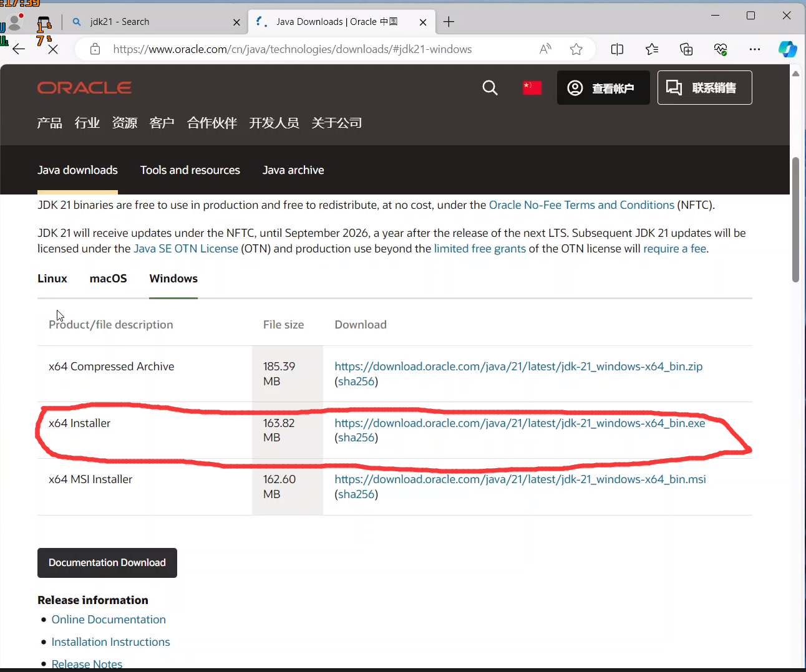Click the 163.82 MB file size cell

tap(288, 430)
